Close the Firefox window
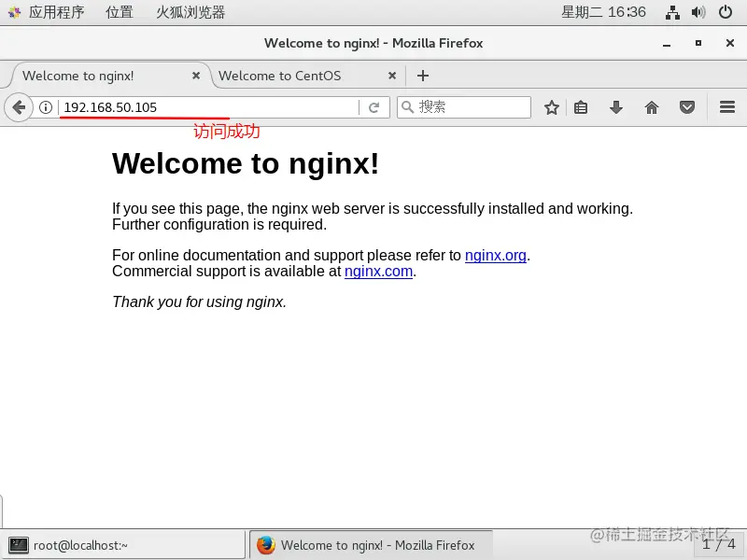This screenshot has width=747, height=560. coord(729,43)
